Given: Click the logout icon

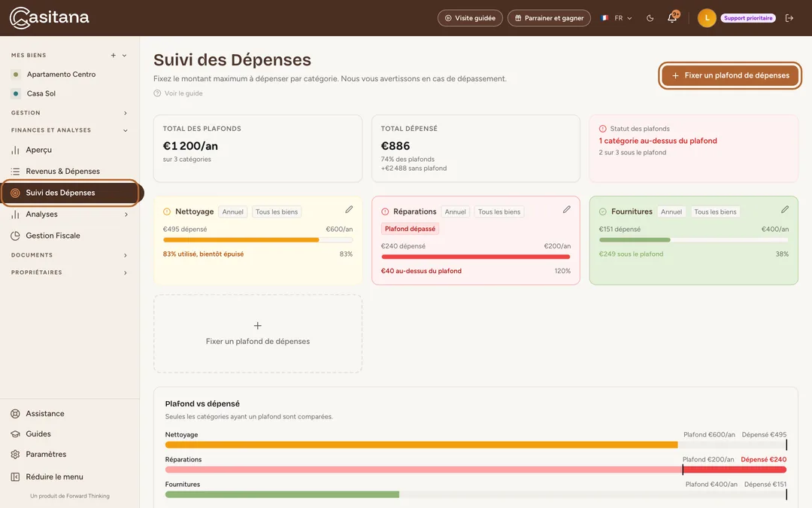Looking at the screenshot, I should point(789,18).
